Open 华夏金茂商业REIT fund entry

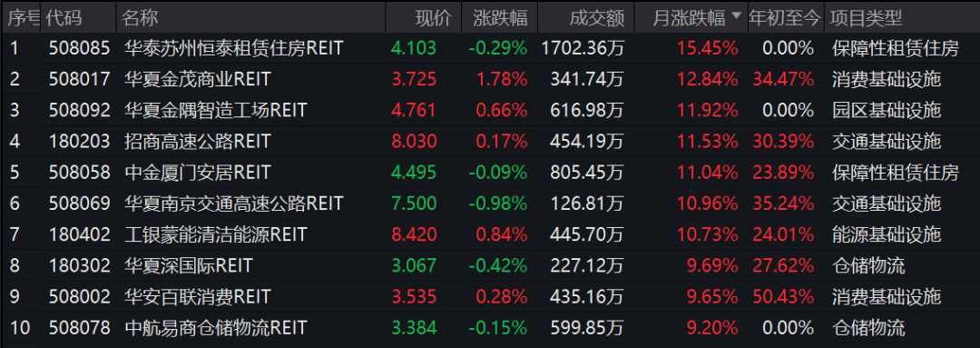tap(490, 79)
